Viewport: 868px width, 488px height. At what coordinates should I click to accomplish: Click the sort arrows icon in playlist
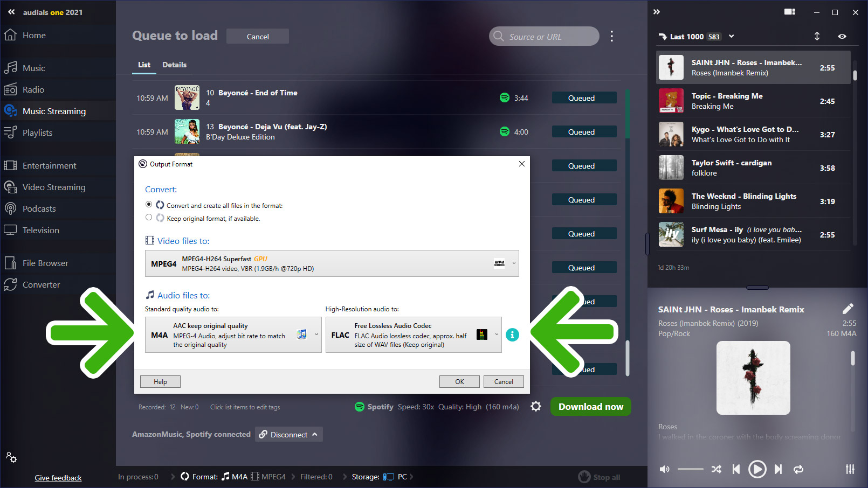817,36
